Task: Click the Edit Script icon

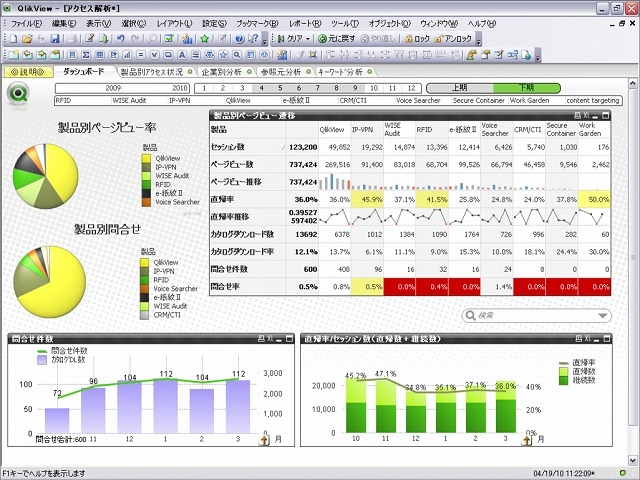Action: point(90,39)
